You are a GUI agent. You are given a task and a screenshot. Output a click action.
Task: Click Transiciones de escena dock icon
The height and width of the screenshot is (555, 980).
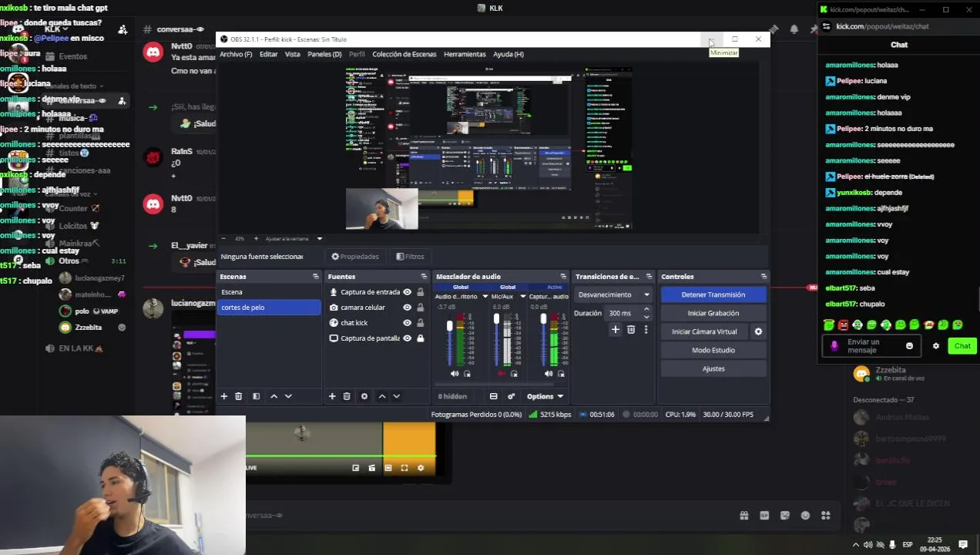coord(649,277)
